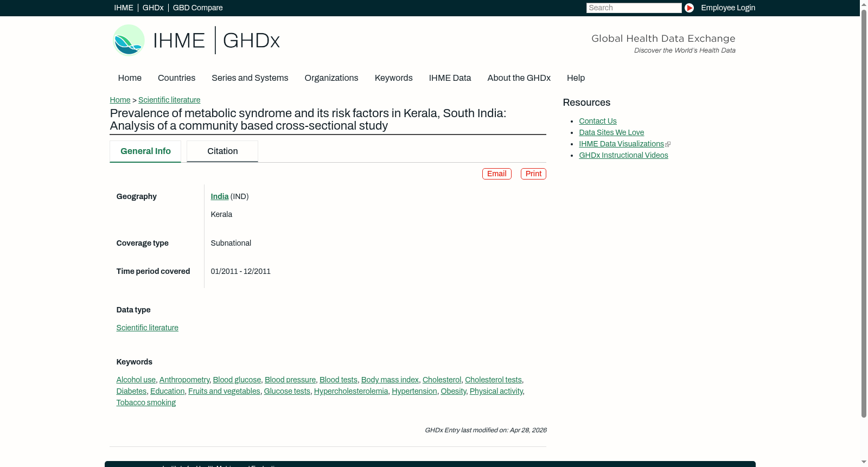Viewport: 868px width, 467px height.
Task: Click the scrollbar up arrow
Action: (x=864, y=4)
